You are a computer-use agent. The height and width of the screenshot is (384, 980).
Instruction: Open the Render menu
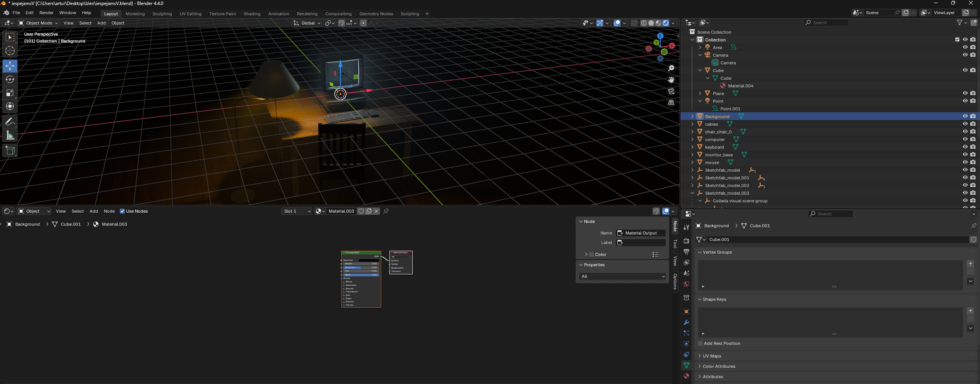point(46,13)
